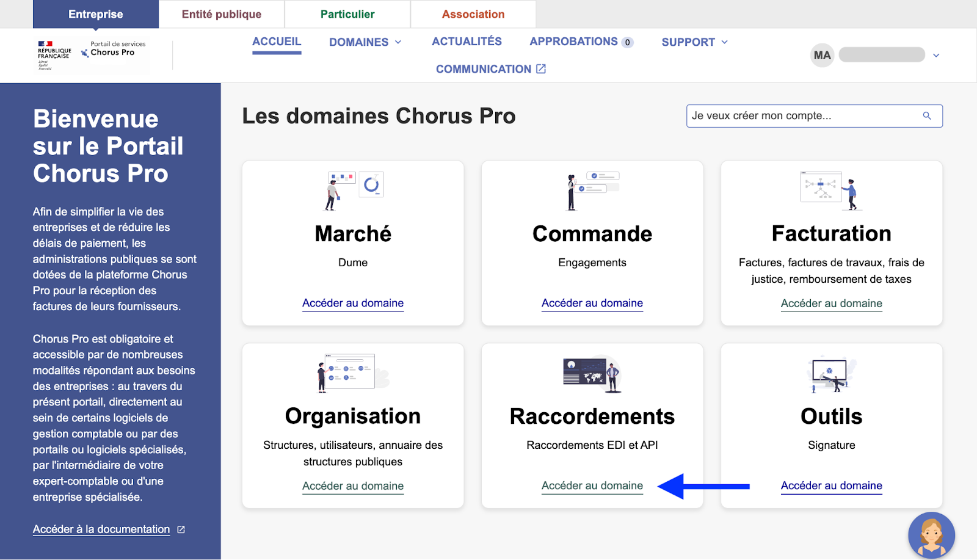This screenshot has height=560, width=977.
Task: Click the Facturation illustration icon
Action: tap(831, 191)
